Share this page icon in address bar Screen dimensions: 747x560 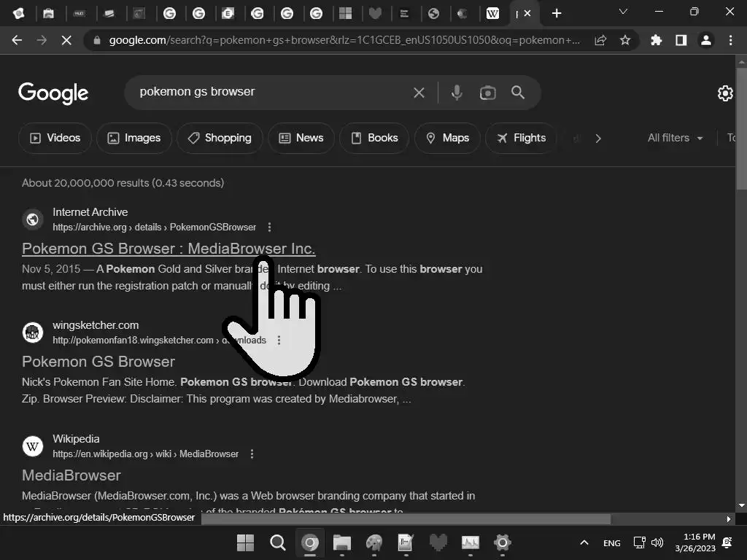pos(600,41)
